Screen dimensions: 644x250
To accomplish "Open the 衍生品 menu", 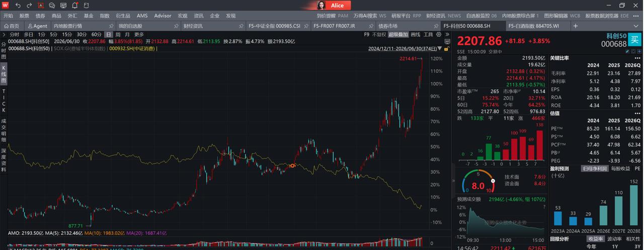I will (x=123, y=16).
